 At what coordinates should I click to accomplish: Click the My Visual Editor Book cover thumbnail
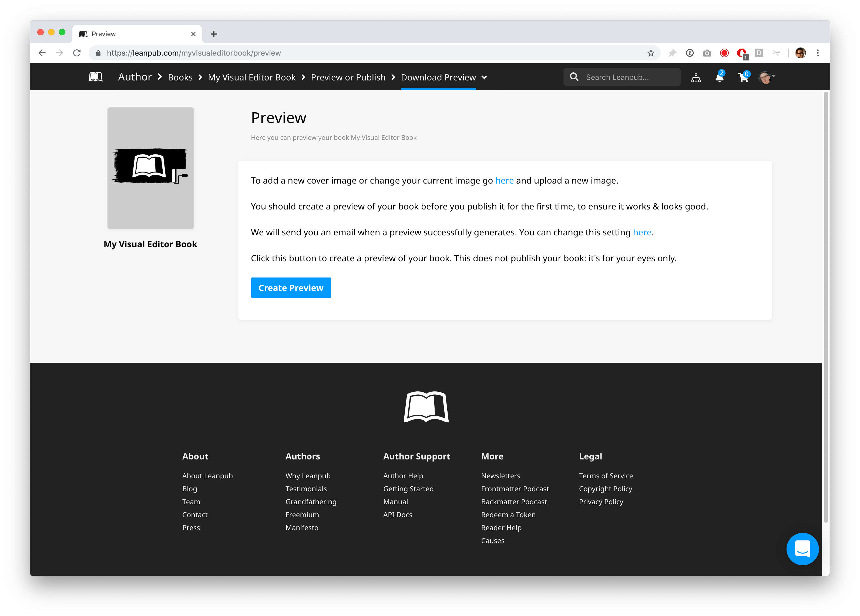pos(150,168)
